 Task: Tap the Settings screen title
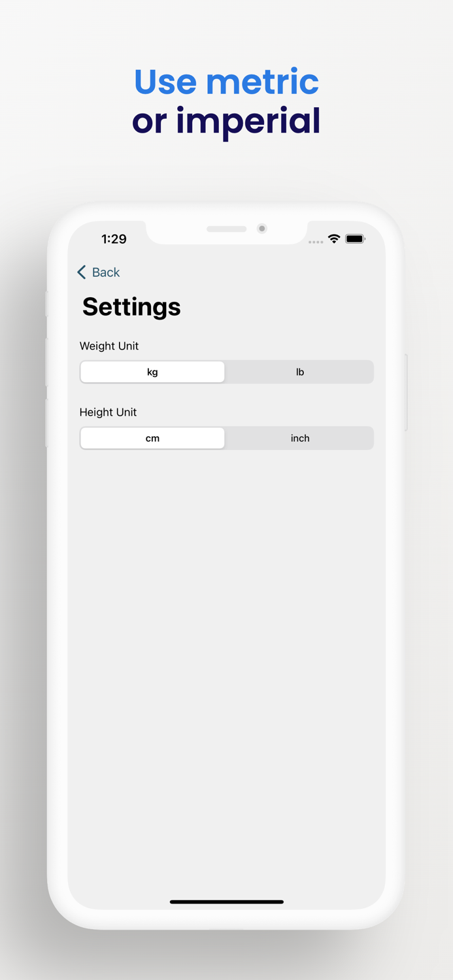pyautogui.click(x=131, y=306)
